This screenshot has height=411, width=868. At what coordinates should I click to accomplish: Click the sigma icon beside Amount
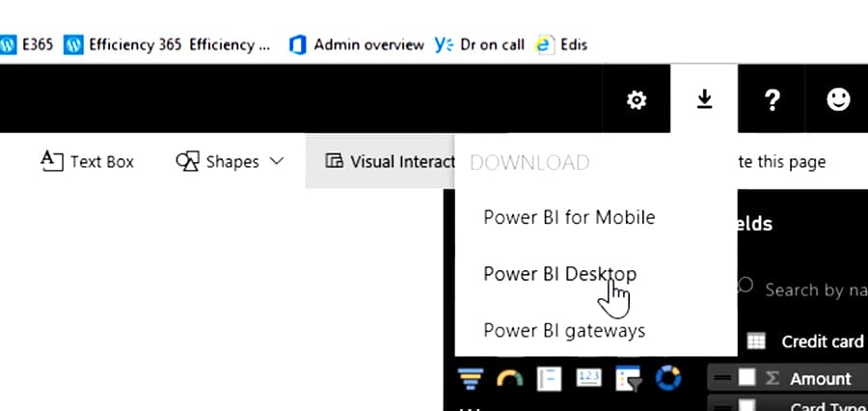coord(772,378)
